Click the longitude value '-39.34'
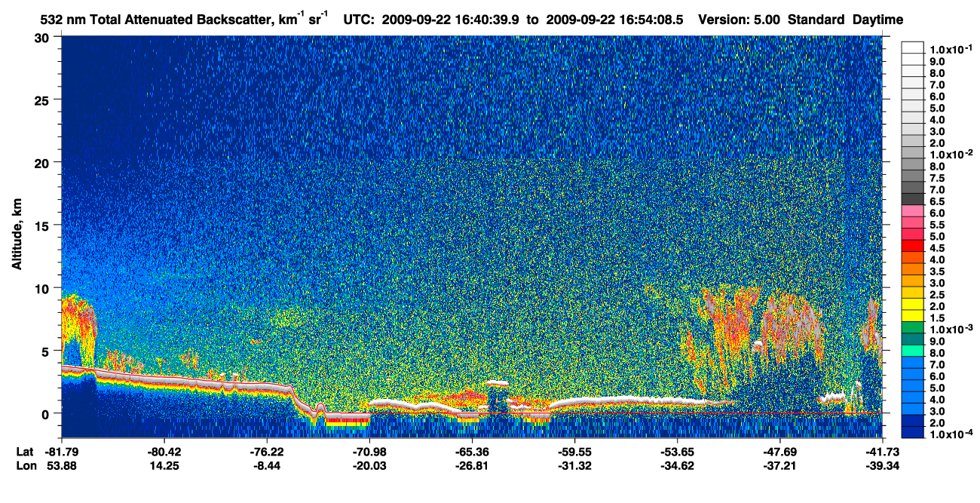 (882, 466)
